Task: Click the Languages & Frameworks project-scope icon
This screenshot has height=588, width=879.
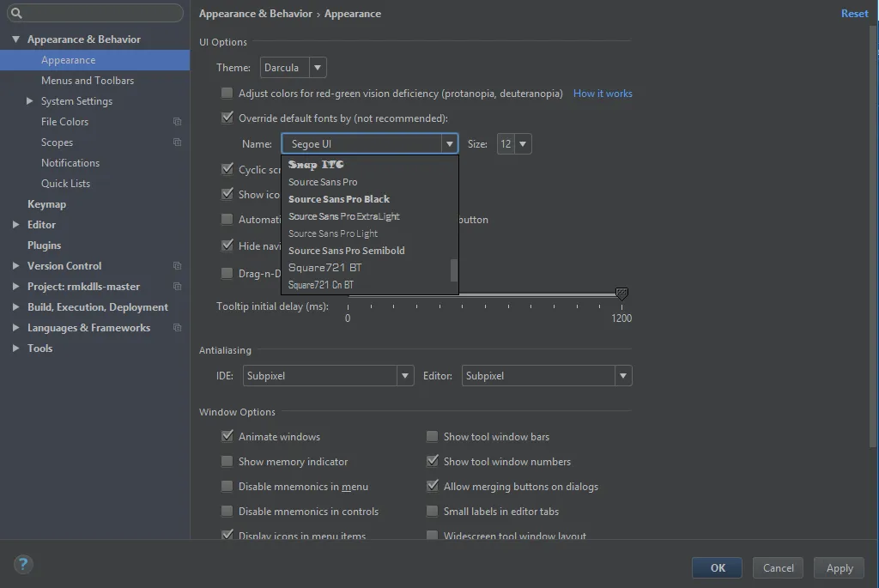Action: pos(178,328)
